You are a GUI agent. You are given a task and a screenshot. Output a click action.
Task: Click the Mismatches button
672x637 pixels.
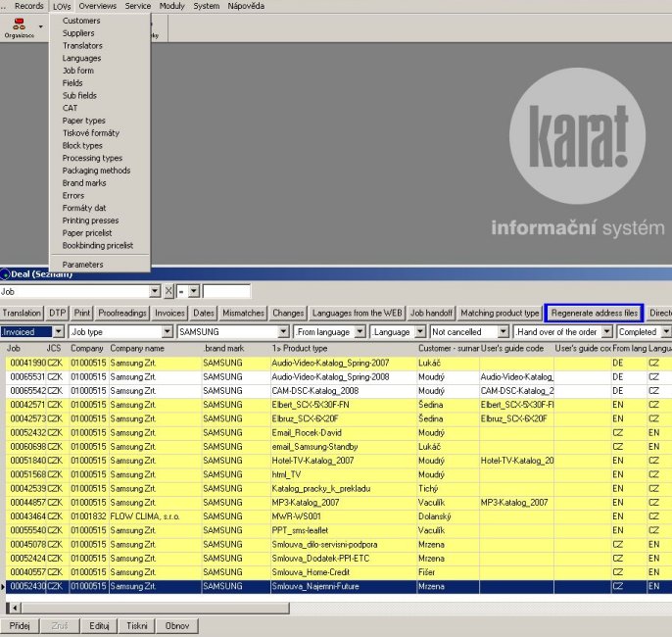pyautogui.click(x=243, y=313)
